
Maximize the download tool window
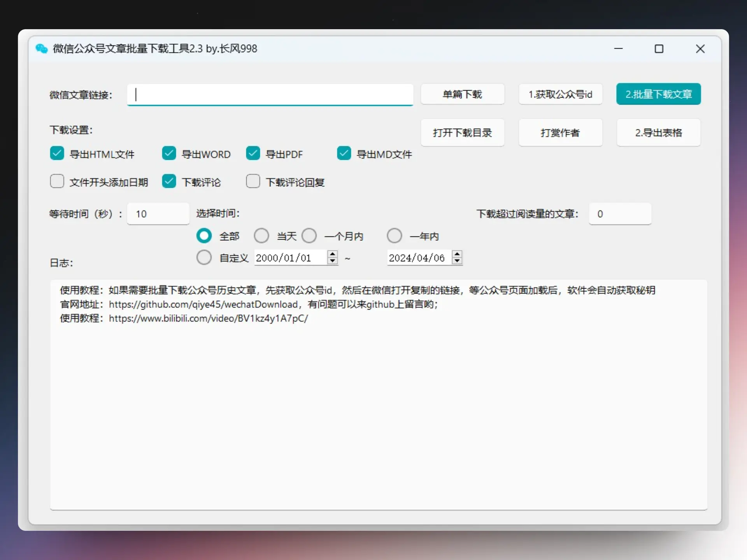659,49
